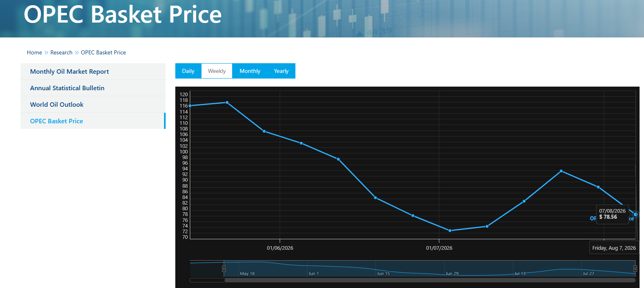
Task: Click the Home breadcrumb link
Action: pyautogui.click(x=34, y=52)
